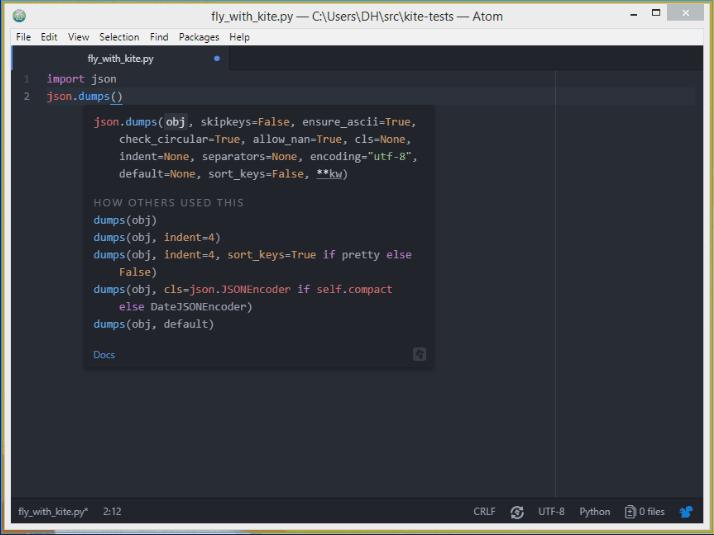Image resolution: width=714 pixels, height=535 pixels.
Task: Open the View menu
Action: (x=78, y=37)
